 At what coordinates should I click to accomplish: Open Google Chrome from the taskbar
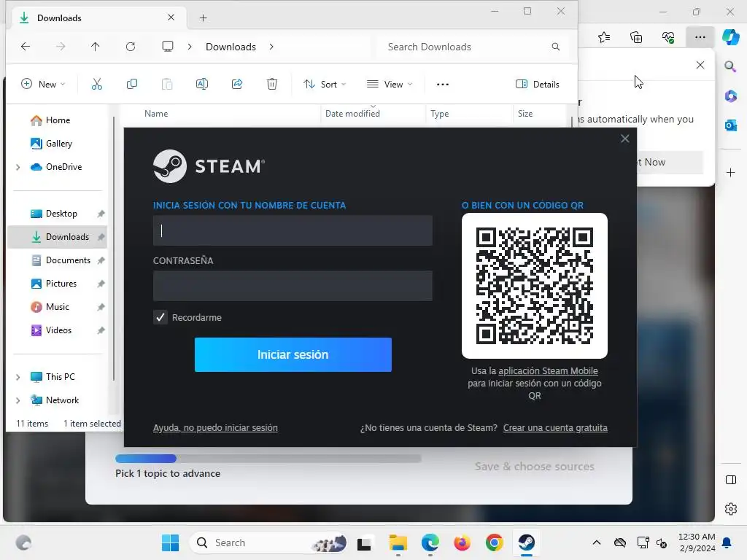(x=495, y=542)
